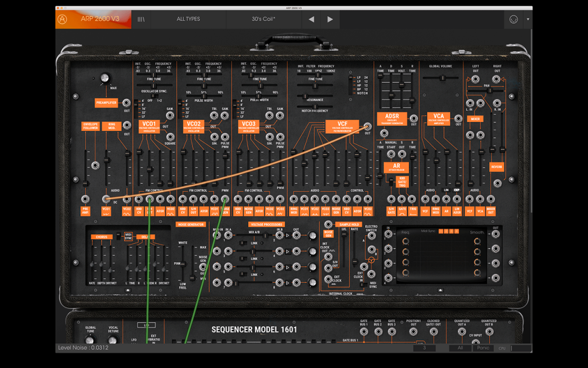This screenshot has width=588, height=368.
Task: Toggle the first LINK switch in Voltage Processors
Action: pyautogui.click(x=243, y=243)
